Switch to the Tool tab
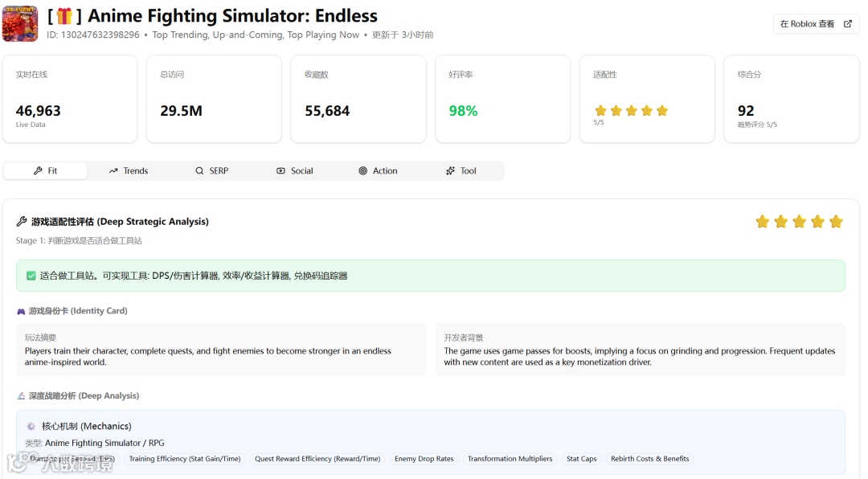The height and width of the screenshot is (479, 868). (x=461, y=170)
